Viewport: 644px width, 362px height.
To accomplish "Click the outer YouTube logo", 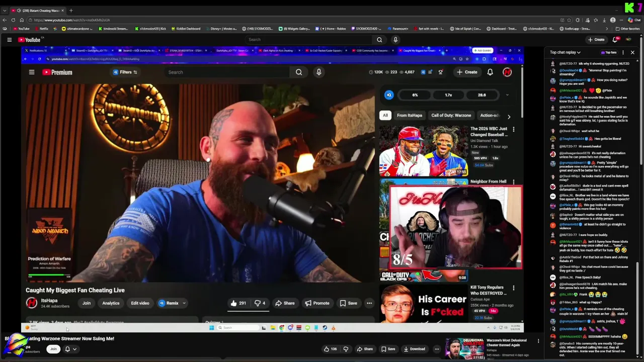I will [29, 40].
